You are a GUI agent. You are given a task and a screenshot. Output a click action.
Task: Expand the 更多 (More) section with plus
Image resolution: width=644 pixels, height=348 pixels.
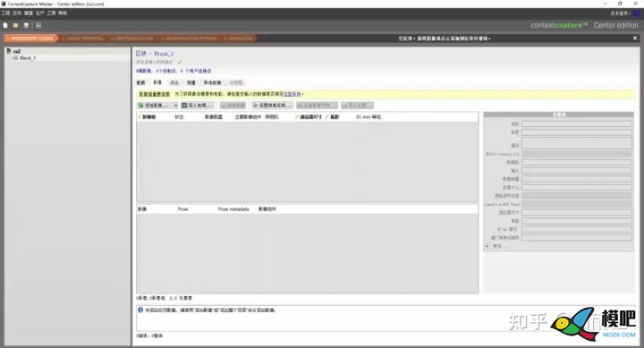click(x=487, y=246)
